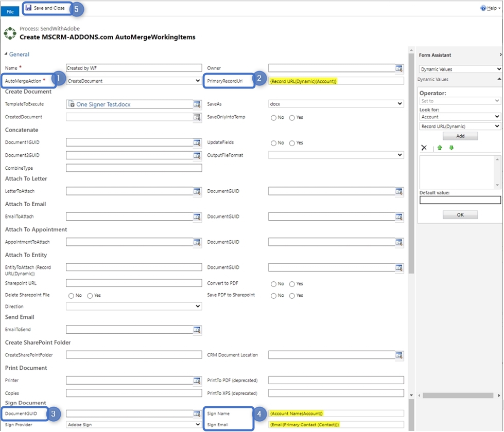Click the OK button in Form Assistant
504x432 pixels.
(460, 215)
